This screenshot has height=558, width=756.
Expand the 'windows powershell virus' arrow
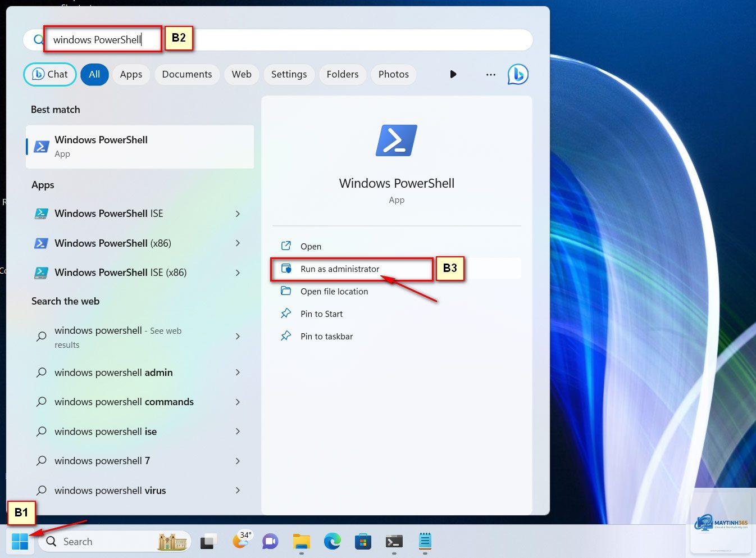click(238, 491)
